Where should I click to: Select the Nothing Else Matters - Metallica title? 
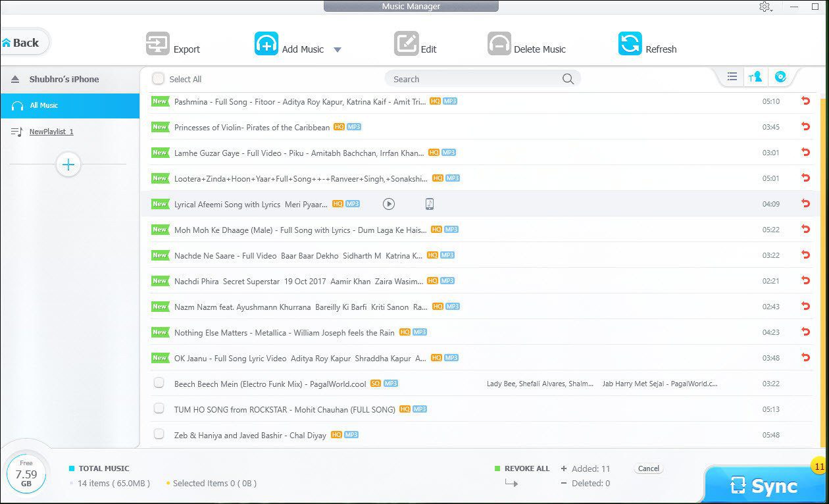point(284,333)
